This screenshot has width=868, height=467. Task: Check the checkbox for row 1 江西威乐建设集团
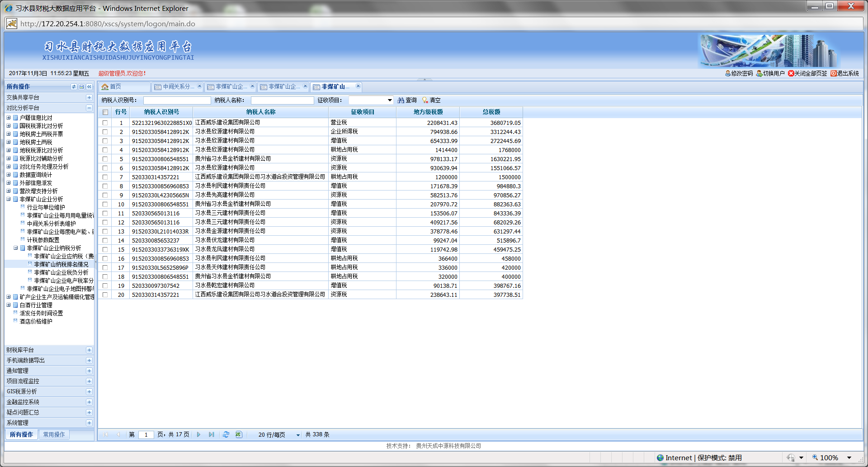point(105,123)
